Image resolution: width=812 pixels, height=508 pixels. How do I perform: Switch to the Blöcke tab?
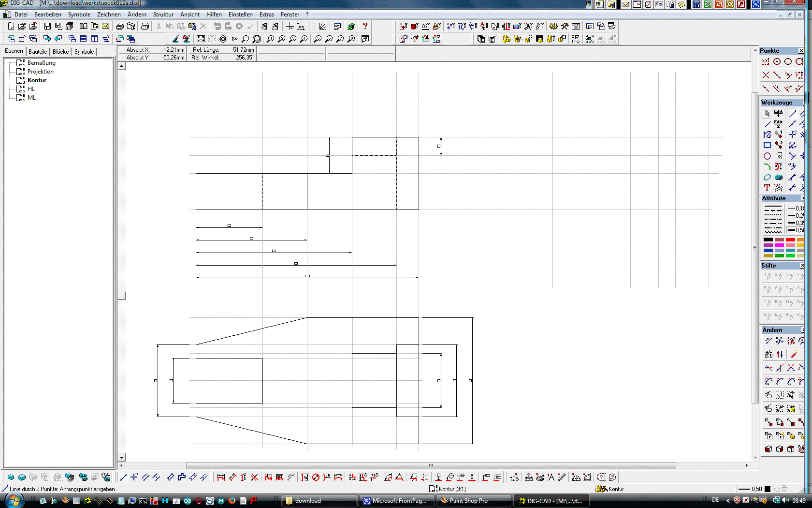click(60, 52)
